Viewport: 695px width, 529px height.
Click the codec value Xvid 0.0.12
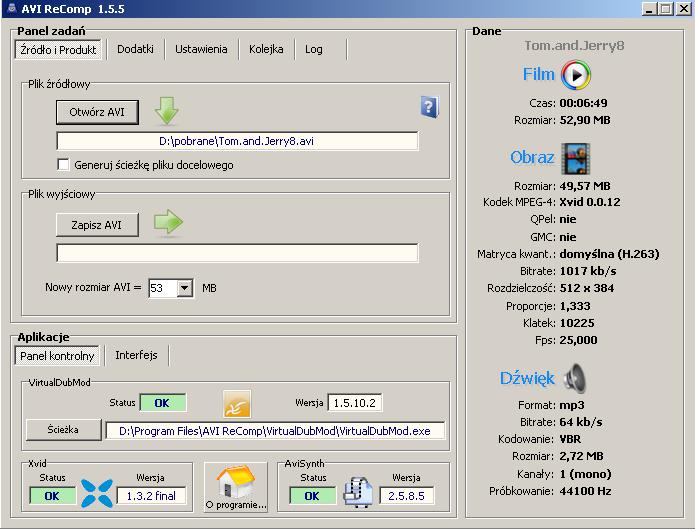(x=590, y=202)
